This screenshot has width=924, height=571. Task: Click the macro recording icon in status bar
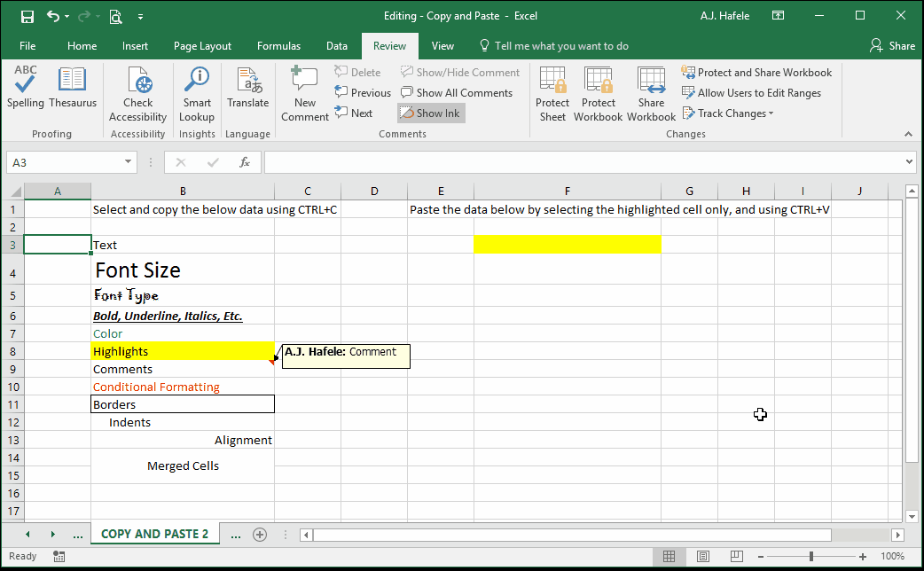click(x=59, y=556)
